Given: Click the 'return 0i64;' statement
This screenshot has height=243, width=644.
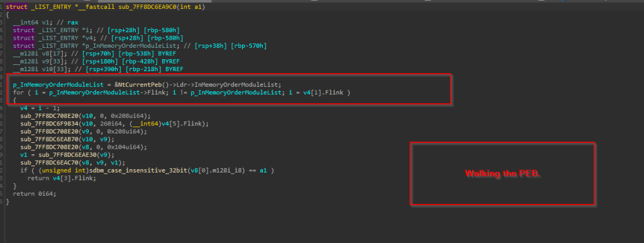Looking at the screenshot, I should 35,194.
